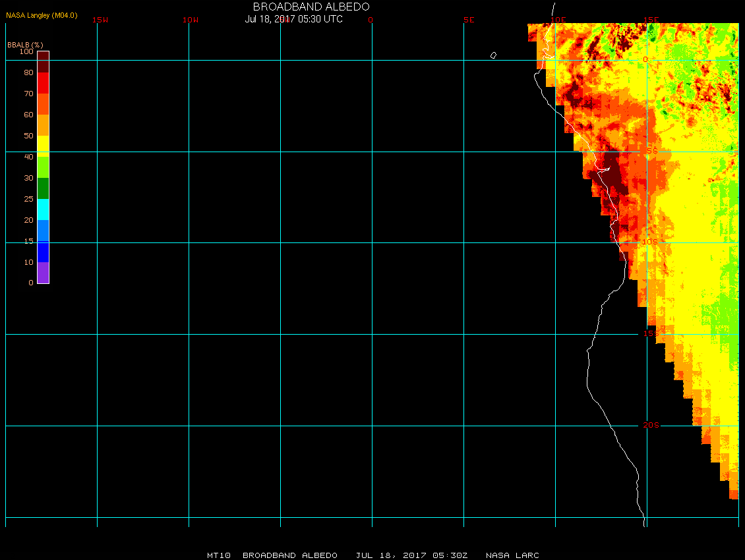Screen dimensions: 745x560
Task: Select the Jul 18, 2017 05:30 UTC timestamp
Action: coord(294,19)
